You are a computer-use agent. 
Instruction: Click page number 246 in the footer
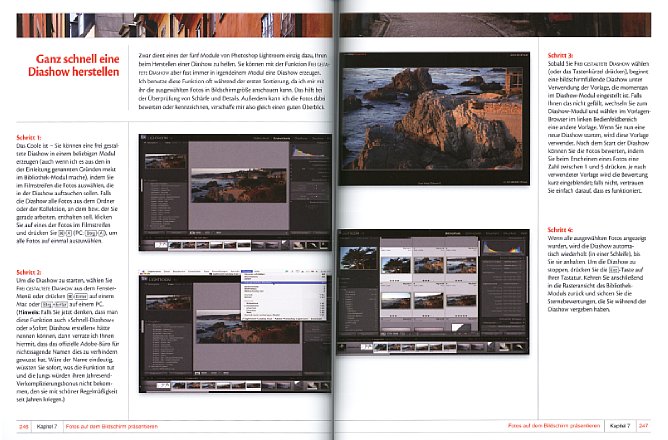click(x=23, y=426)
